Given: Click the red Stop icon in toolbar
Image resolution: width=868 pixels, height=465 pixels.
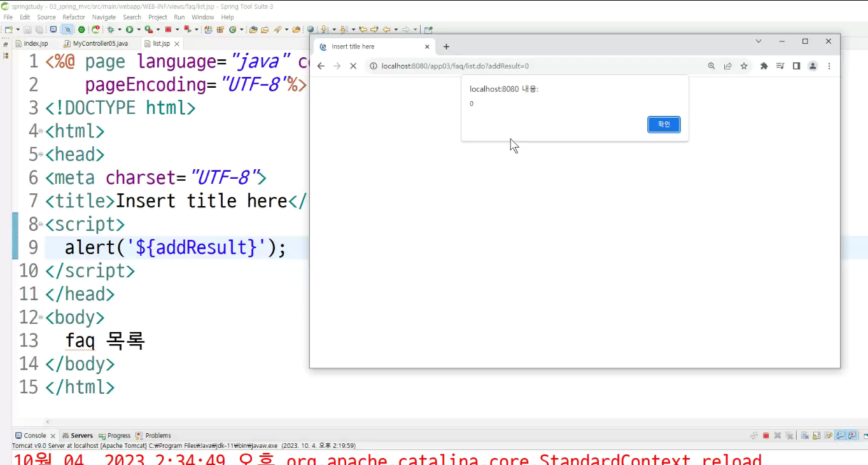Looking at the screenshot, I should [168, 29].
